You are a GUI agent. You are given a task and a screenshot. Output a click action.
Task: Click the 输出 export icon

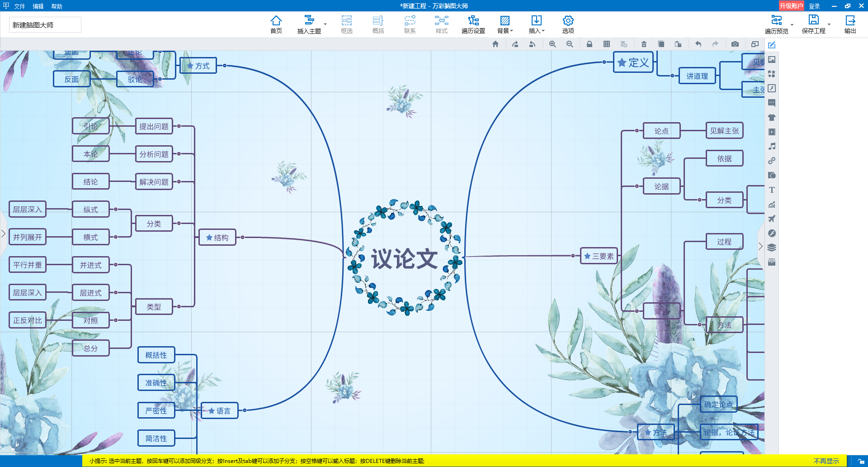click(850, 24)
